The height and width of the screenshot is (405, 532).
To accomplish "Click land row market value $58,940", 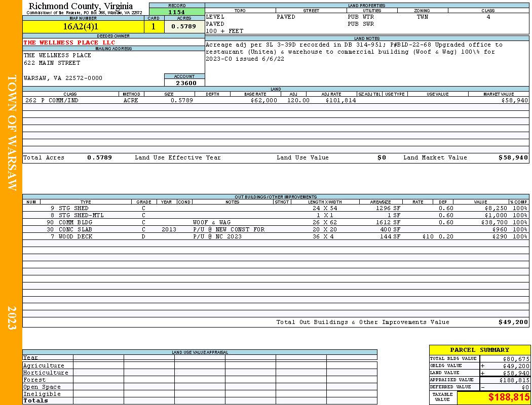I will pos(515,101).
